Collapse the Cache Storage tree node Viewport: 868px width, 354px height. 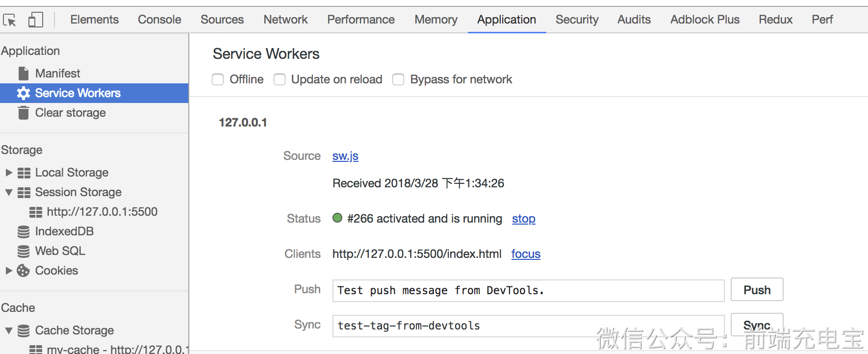point(9,330)
